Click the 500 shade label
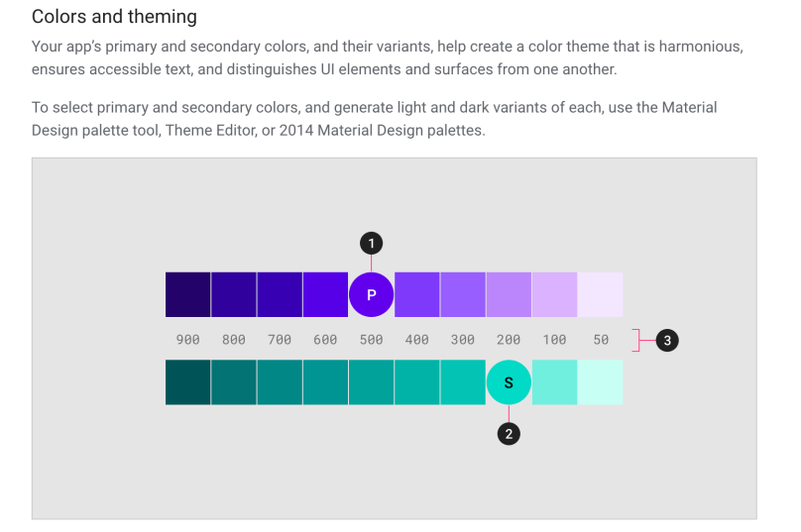801x532 pixels. point(371,340)
